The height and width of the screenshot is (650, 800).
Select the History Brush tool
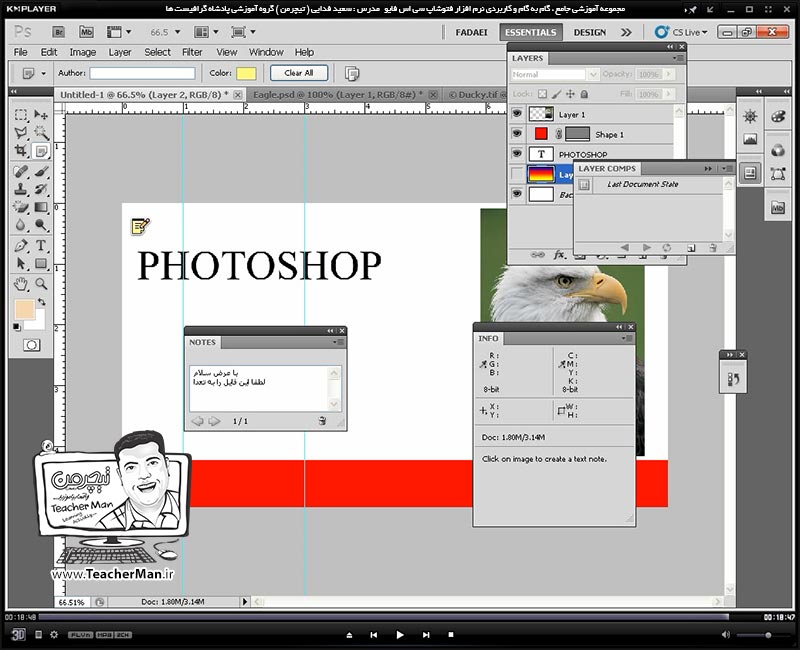tap(41, 190)
